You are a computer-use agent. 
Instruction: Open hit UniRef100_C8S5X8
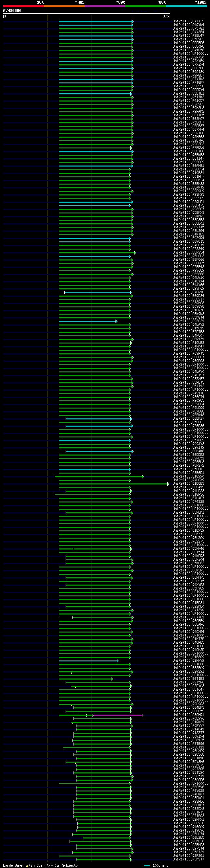tap(188, 809)
